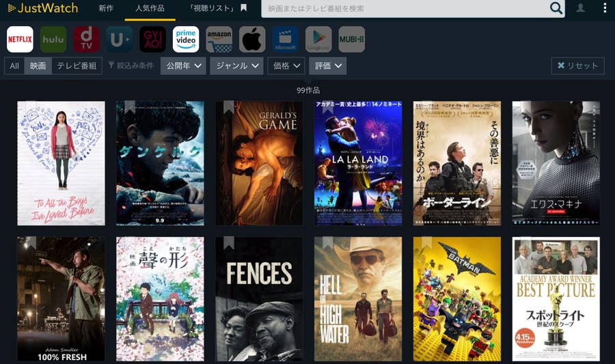Screen dimensions: 615x364
Task: Go to the 人気作品 popular tab
Action: 150,8
